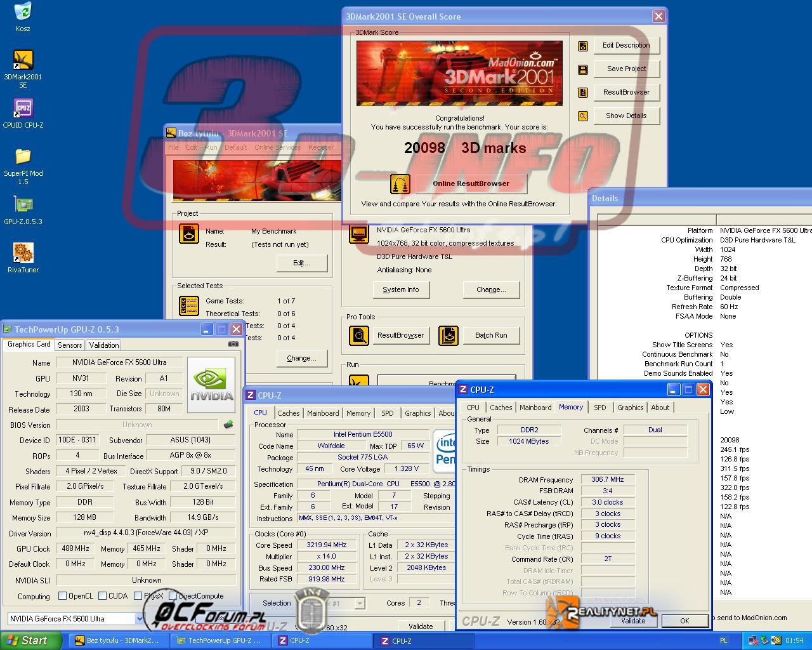
Task: Click the Edit Description icon
Action: (582, 46)
